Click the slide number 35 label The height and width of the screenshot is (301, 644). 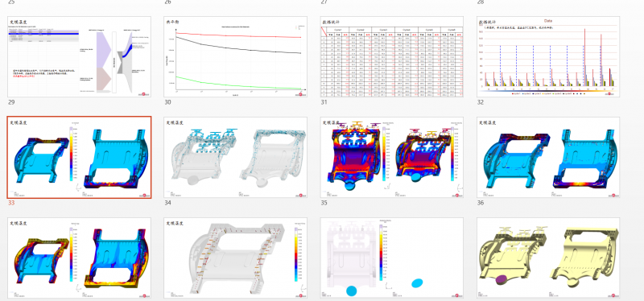(x=324, y=203)
